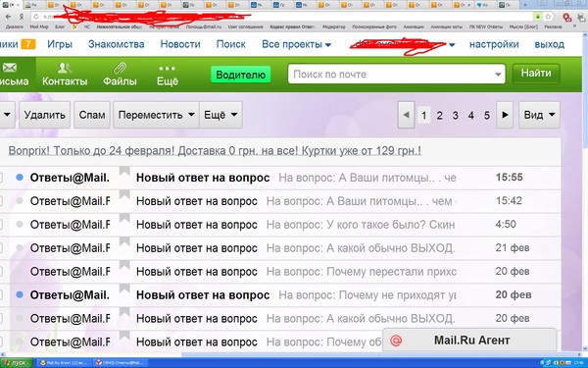Toggle read status dot of 4:50 message
This screenshot has height=368, width=588.
[20, 224]
